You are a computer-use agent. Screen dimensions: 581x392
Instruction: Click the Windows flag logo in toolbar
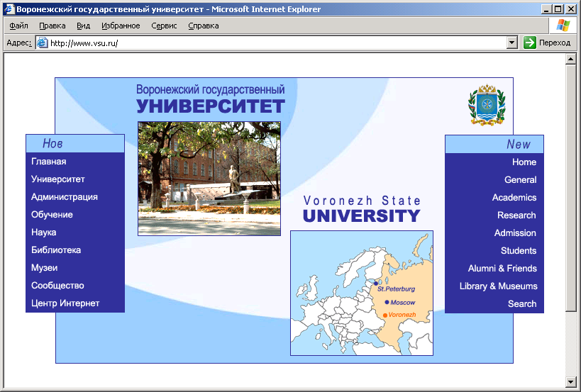tap(563, 26)
